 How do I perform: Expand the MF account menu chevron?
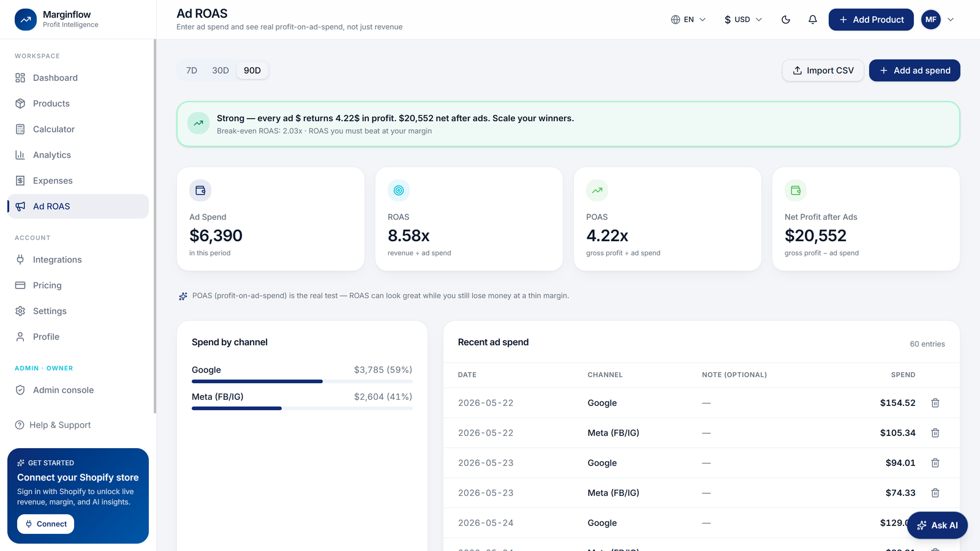951,20
